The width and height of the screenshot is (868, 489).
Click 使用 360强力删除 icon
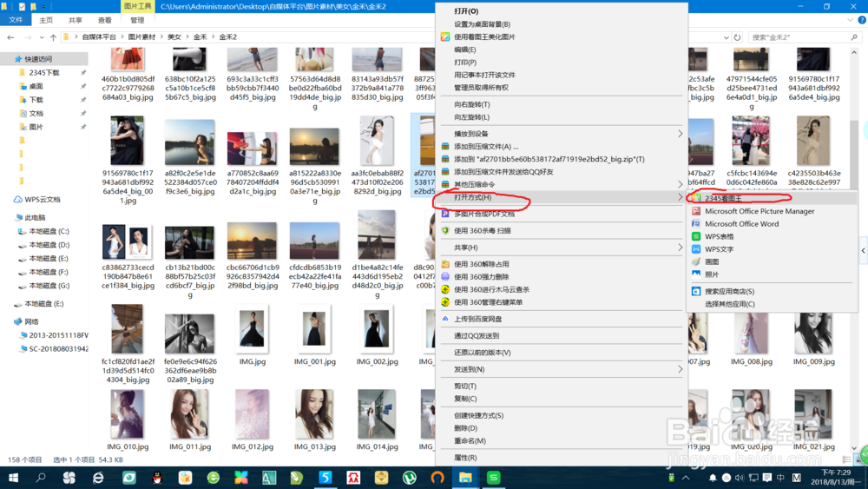click(x=445, y=277)
